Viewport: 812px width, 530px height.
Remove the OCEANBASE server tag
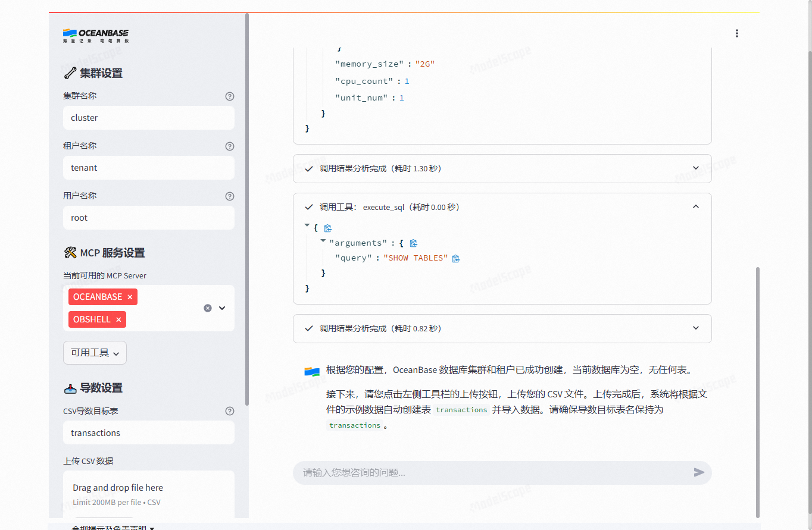click(x=129, y=296)
